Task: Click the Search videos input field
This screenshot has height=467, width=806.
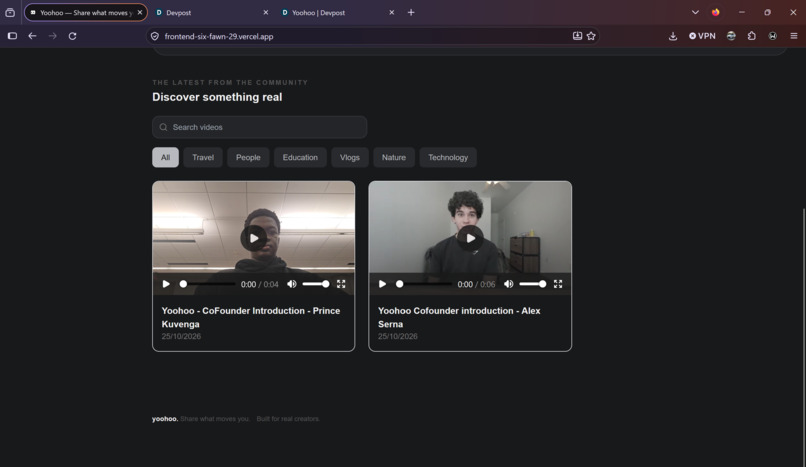Action: click(x=260, y=127)
